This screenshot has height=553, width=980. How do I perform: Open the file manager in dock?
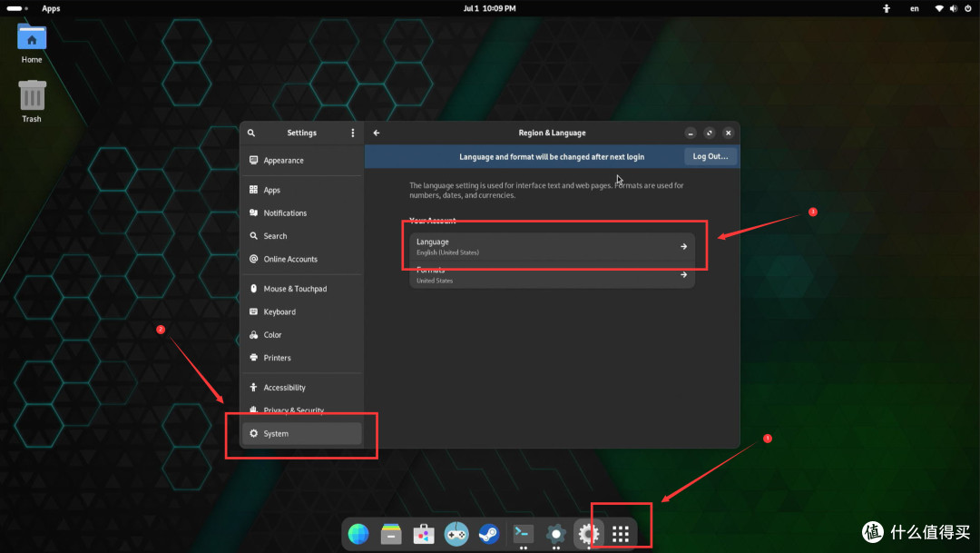[x=391, y=534]
